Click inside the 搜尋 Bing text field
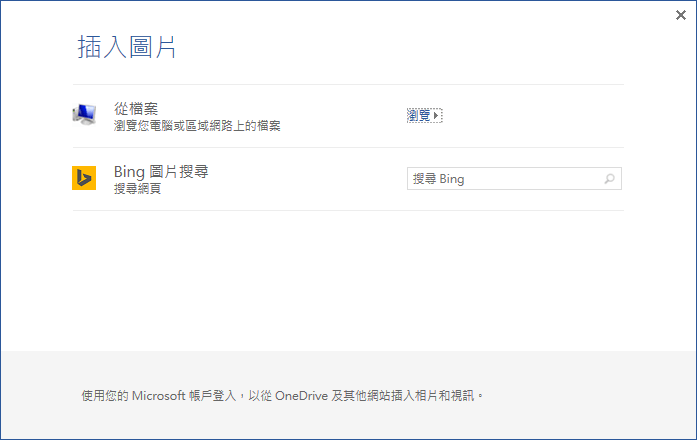Screen dimensions: 697x440 (500, 179)
